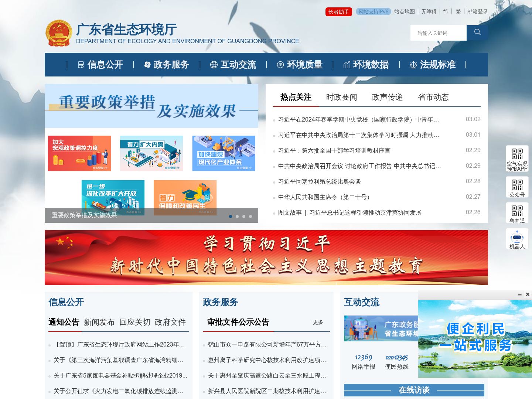Select third carousel dot indicator
Viewport: 532px width, 399px height.
244,216
